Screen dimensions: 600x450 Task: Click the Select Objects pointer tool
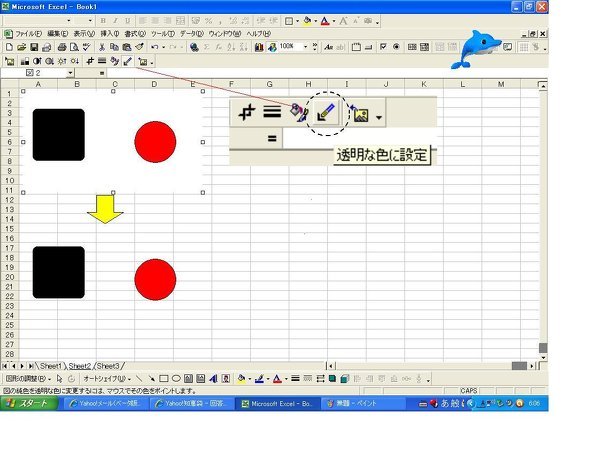click(59, 379)
